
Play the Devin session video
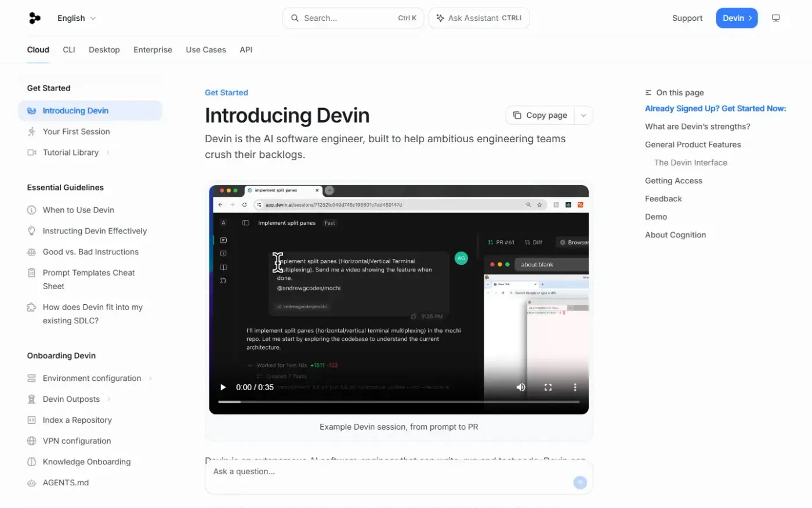[x=223, y=387]
